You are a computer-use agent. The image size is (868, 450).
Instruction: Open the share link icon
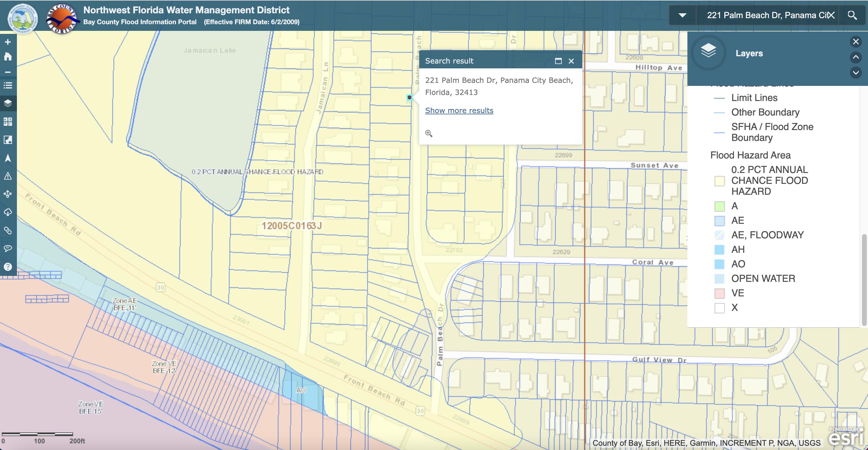click(8, 231)
